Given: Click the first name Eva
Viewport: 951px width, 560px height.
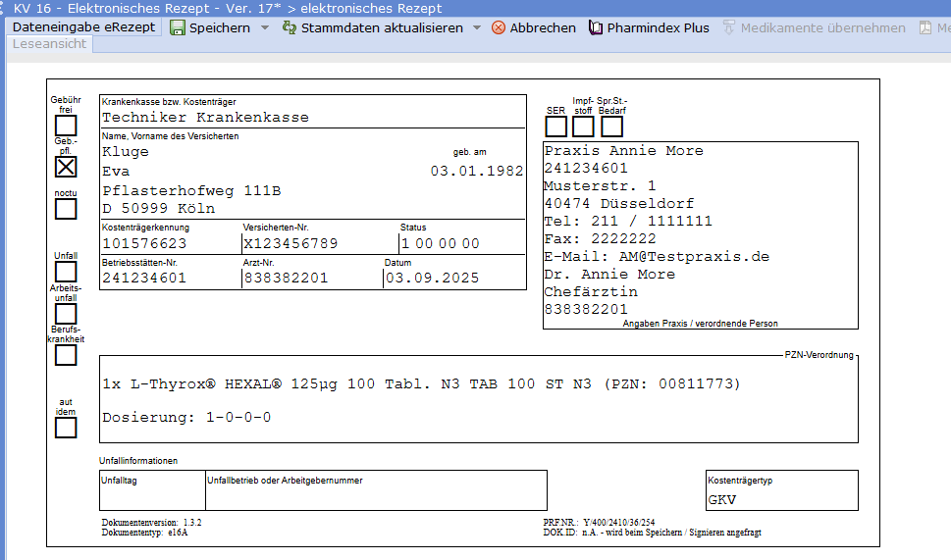Looking at the screenshot, I should tap(116, 172).
